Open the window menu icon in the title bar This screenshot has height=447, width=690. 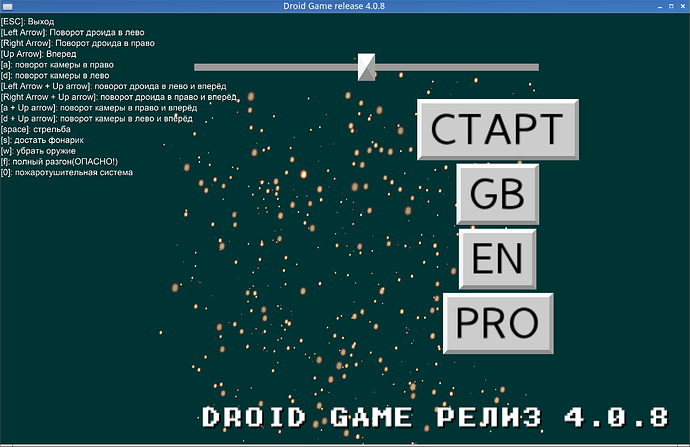pyautogui.click(x=9, y=7)
